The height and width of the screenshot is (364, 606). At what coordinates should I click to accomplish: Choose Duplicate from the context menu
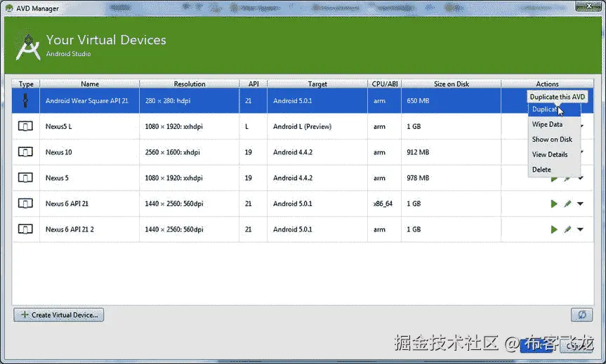pos(554,109)
